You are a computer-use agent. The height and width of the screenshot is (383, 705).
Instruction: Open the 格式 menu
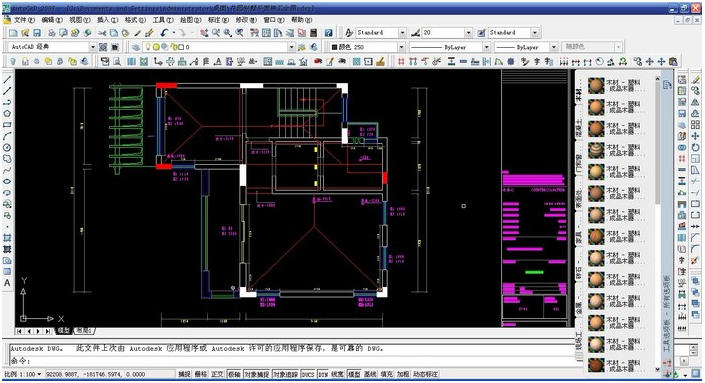tap(135, 20)
